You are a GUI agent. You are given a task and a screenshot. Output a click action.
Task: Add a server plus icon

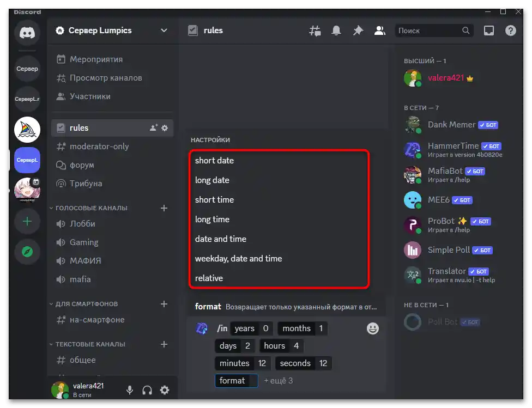pyautogui.click(x=27, y=222)
